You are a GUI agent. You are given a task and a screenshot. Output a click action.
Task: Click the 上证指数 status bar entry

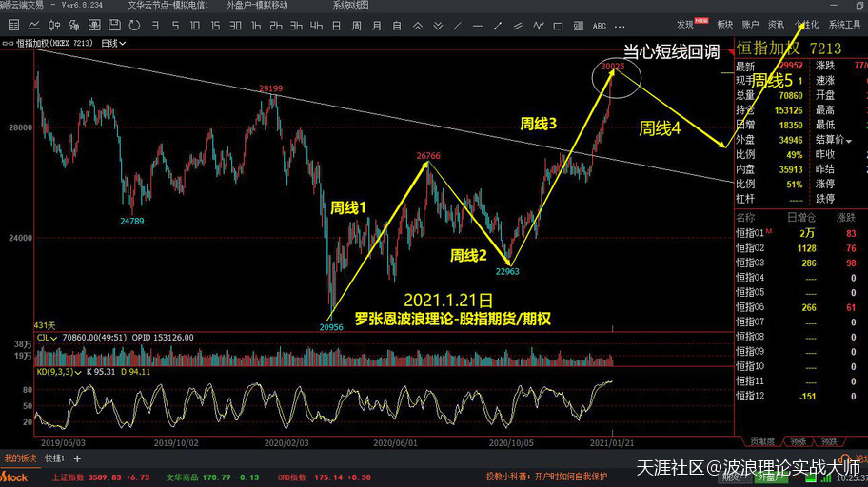[101, 477]
